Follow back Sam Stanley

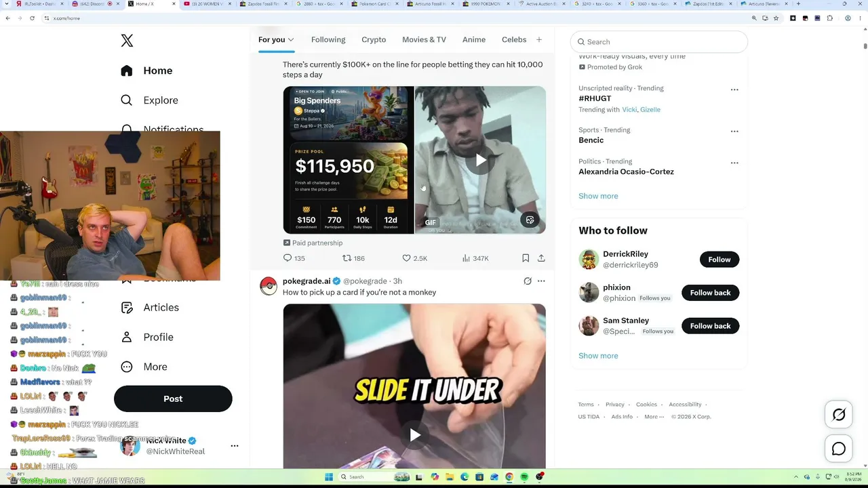(x=710, y=326)
